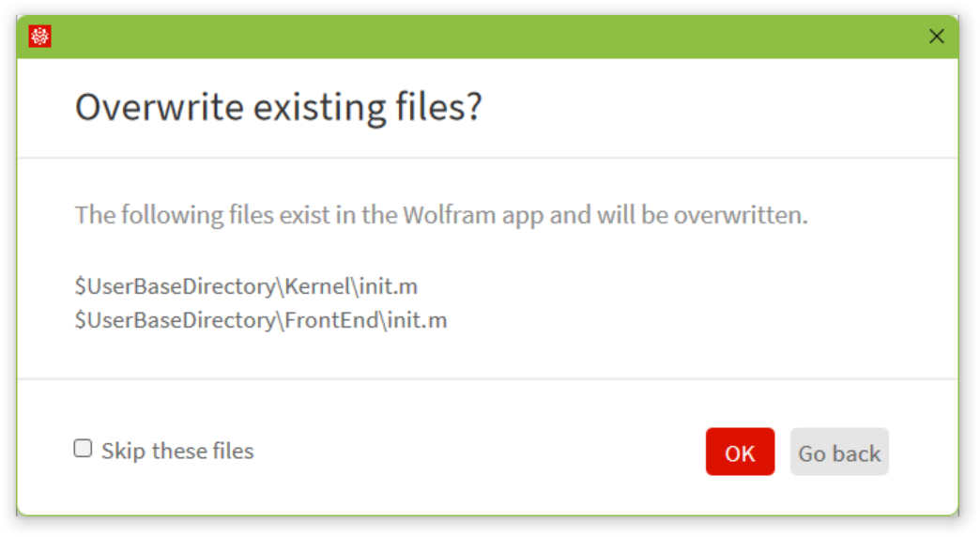Screen dimensions: 980x537
Task: Click "init.m" ending the FrontEnd path
Action: point(418,320)
